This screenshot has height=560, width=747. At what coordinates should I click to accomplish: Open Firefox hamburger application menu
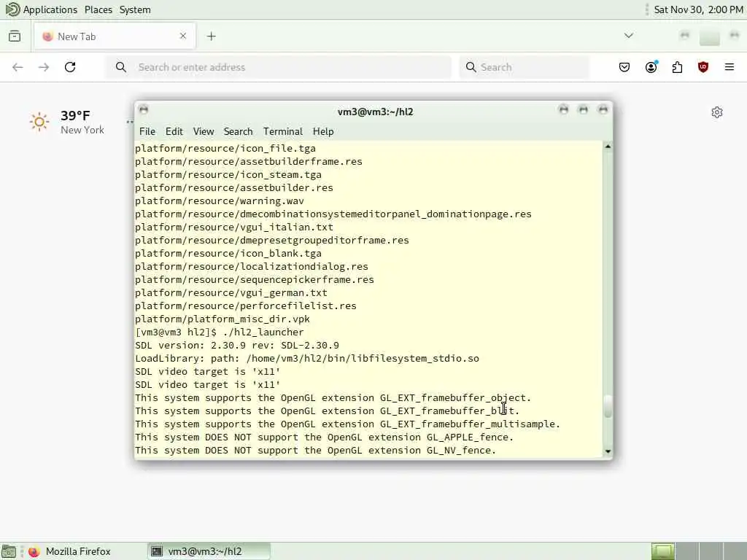pyautogui.click(x=729, y=67)
